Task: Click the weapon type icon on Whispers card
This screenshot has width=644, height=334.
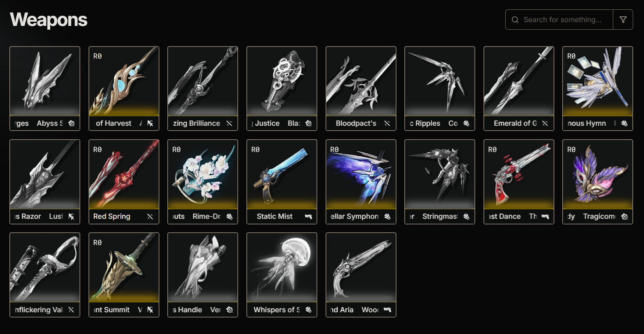Action: [x=308, y=310]
